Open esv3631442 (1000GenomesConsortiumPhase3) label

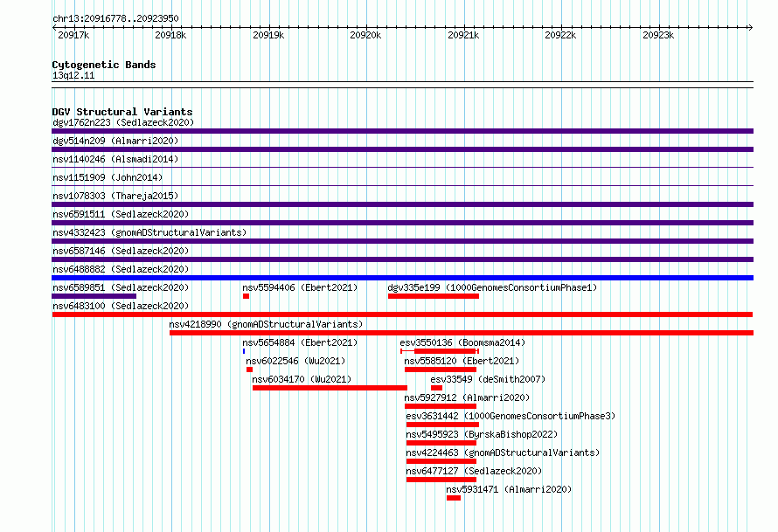click(511, 416)
